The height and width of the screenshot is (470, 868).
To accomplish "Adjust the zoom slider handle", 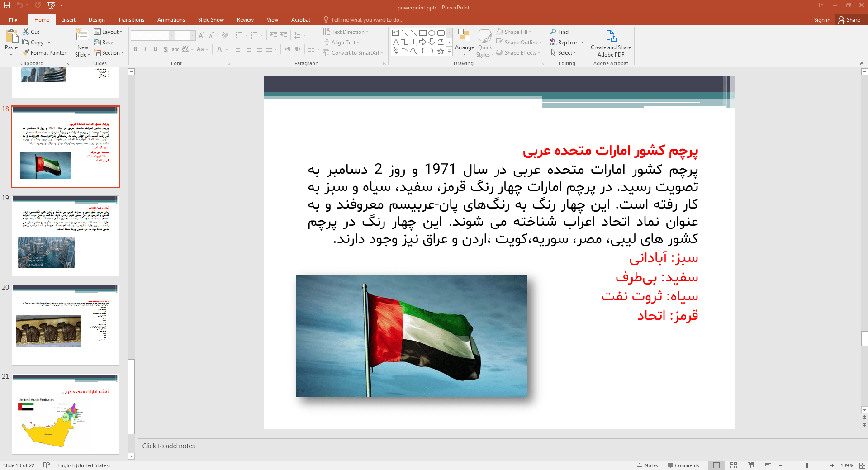I will pyautogui.click(x=807, y=465).
